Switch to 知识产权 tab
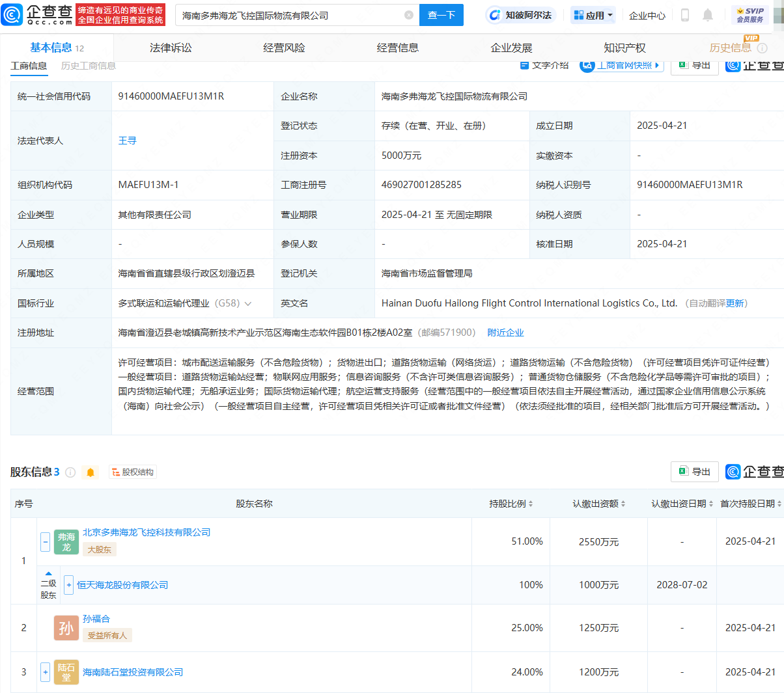784x693 pixels. [x=624, y=48]
